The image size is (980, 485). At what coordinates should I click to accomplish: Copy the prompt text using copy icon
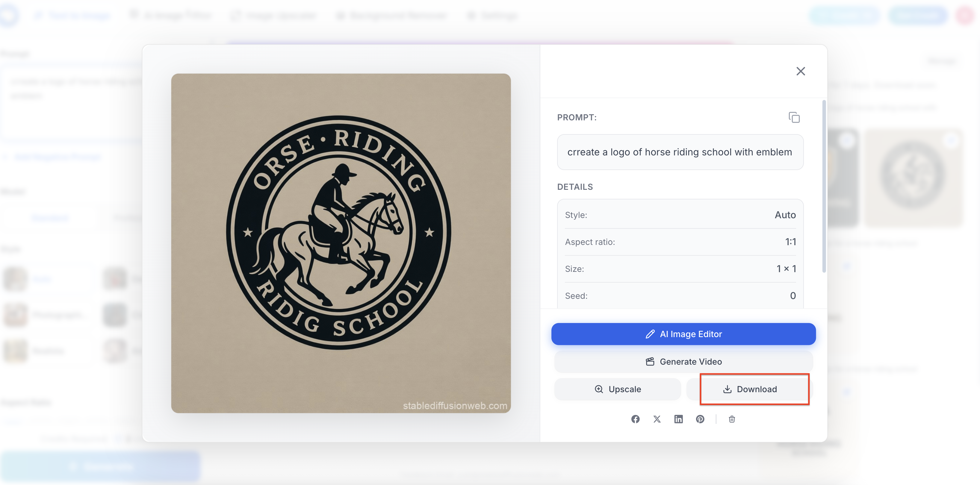coord(795,118)
